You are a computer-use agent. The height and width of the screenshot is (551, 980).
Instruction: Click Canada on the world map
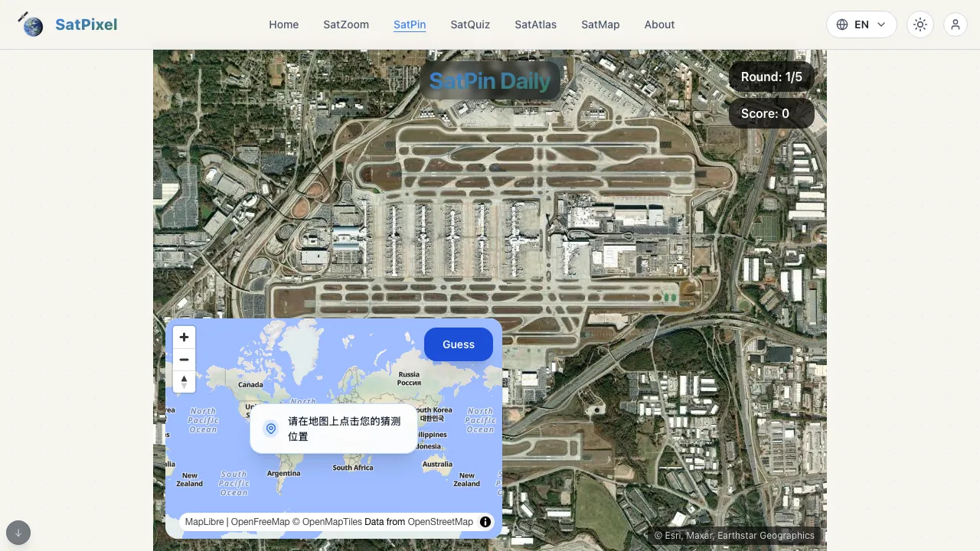[x=250, y=385]
